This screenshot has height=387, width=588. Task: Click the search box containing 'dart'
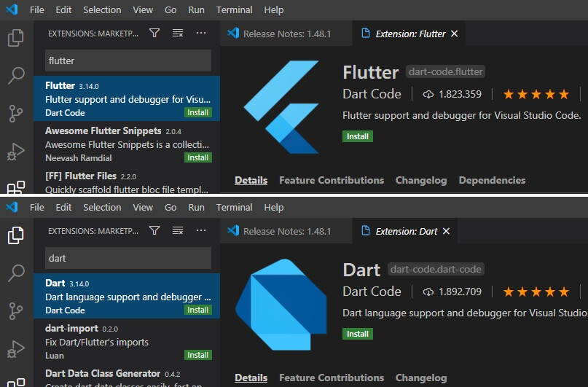[x=128, y=258]
